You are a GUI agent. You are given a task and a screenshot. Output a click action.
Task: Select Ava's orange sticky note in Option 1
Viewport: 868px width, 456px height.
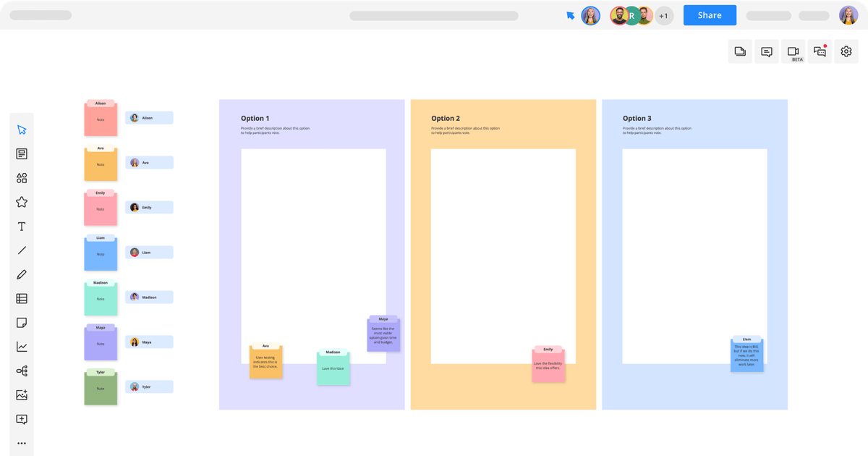pyautogui.click(x=266, y=360)
